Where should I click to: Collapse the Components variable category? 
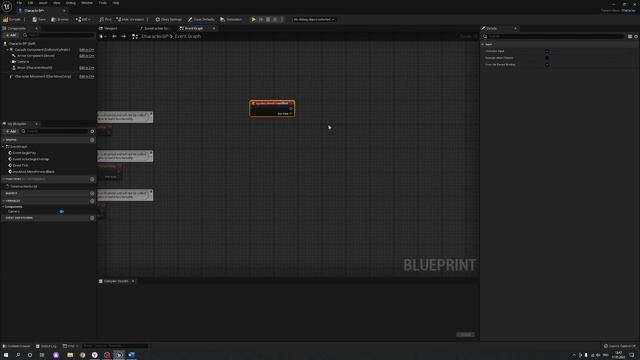click(x=3, y=207)
